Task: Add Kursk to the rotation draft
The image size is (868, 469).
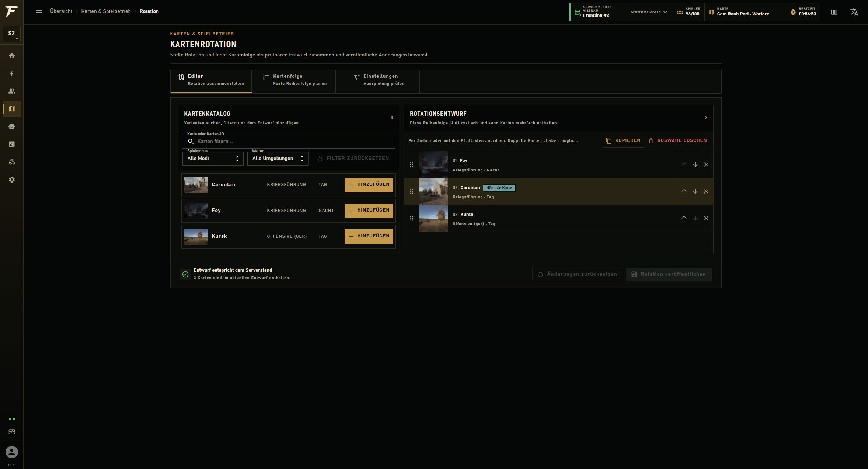Action: [369, 236]
